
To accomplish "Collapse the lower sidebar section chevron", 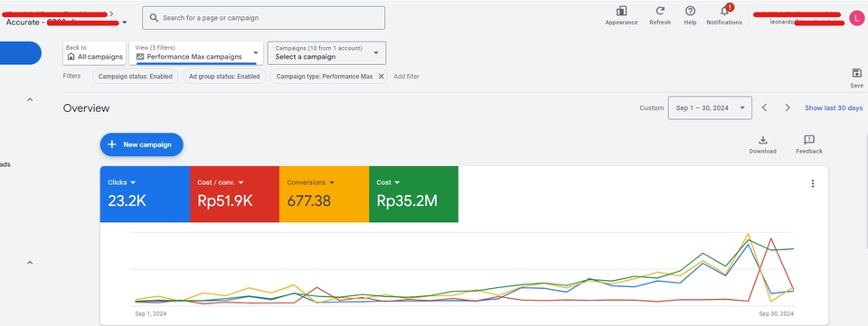I will [30, 263].
